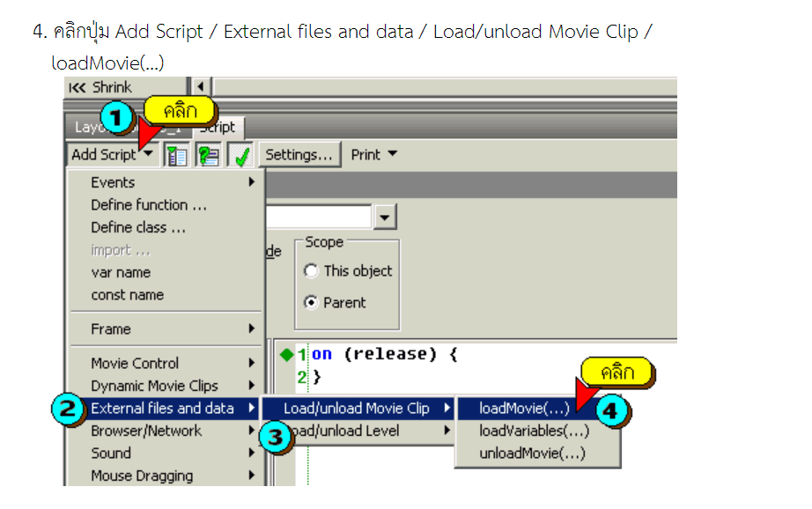This screenshot has height=509, width=812.
Task: Click the green diamond marker on line 1
Action: [286, 355]
